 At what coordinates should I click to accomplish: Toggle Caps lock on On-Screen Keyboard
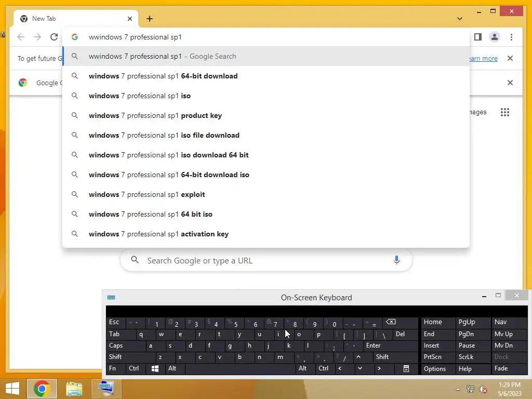(126, 345)
